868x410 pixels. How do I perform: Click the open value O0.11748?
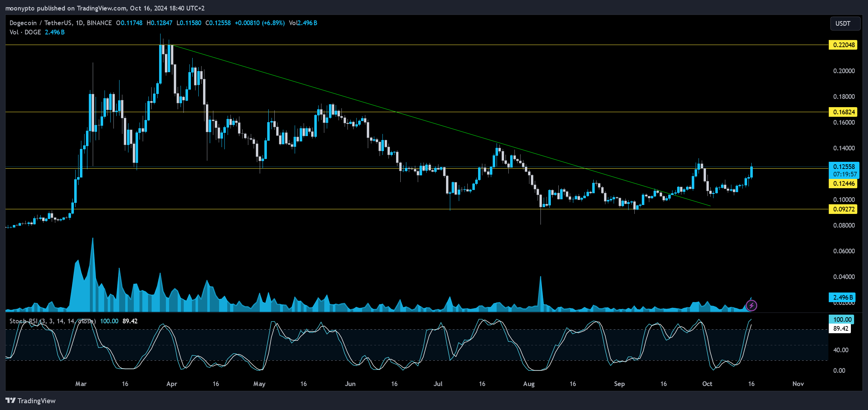[129, 23]
